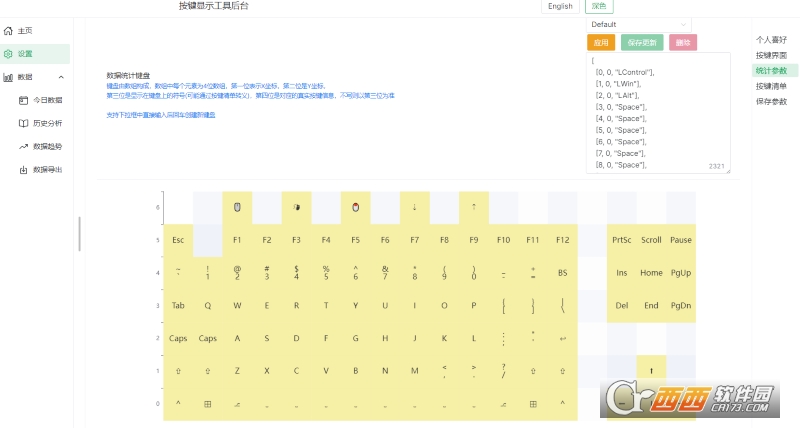Select the scroll-up arrow cell in top row
Viewport: 800px width, 428px height.
pyautogui.click(x=474, y=208)
